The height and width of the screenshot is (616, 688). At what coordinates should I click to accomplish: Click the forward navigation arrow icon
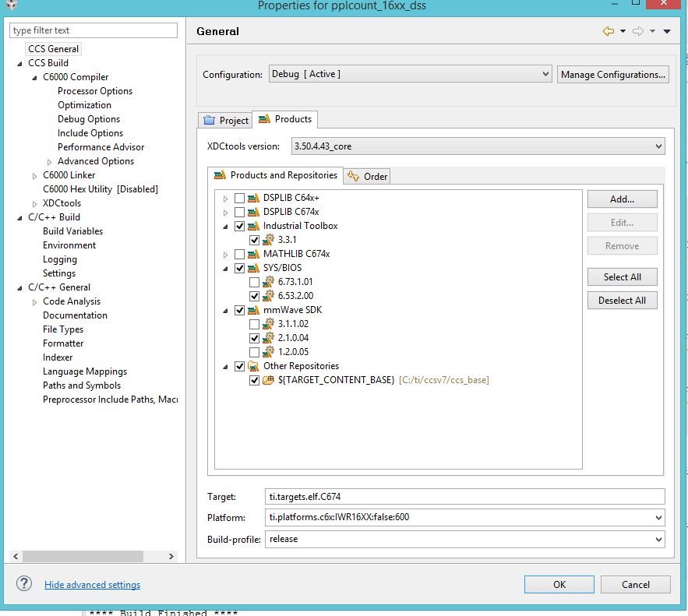638,31
